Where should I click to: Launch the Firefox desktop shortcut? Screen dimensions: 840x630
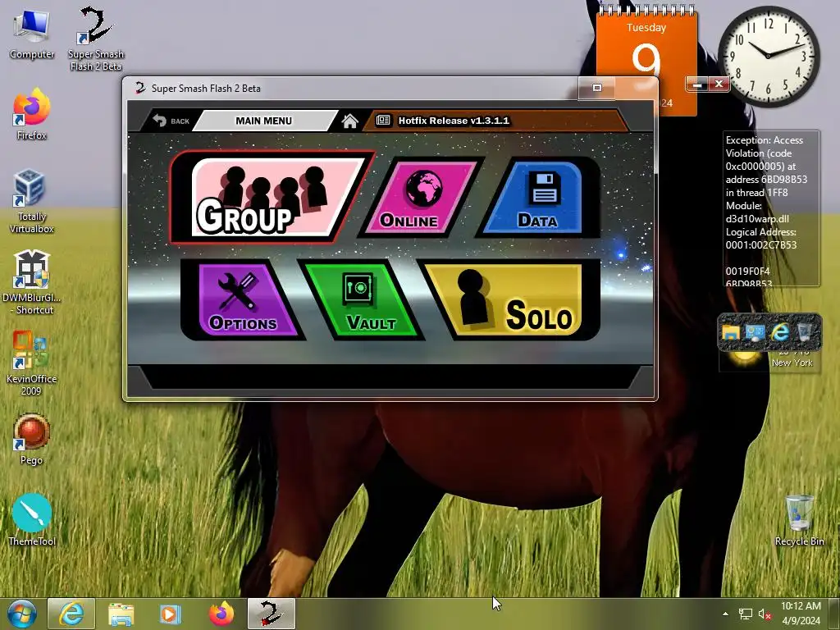(x=32, y=114)
